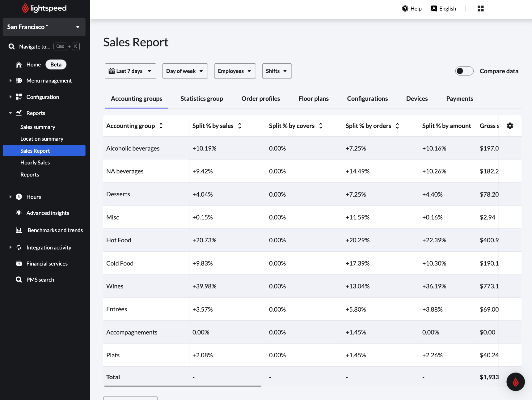Click the Help question mark icon

(x=405, y=9)
